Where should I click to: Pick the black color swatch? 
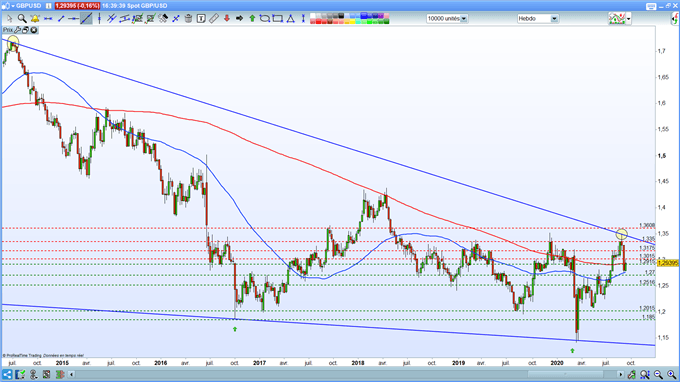(341, 16)
